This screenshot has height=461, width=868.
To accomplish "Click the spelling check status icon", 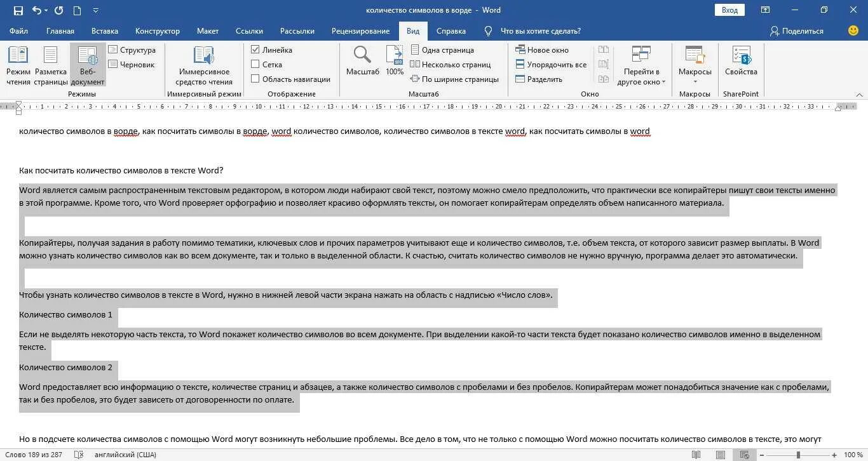I will coord(79,455).
